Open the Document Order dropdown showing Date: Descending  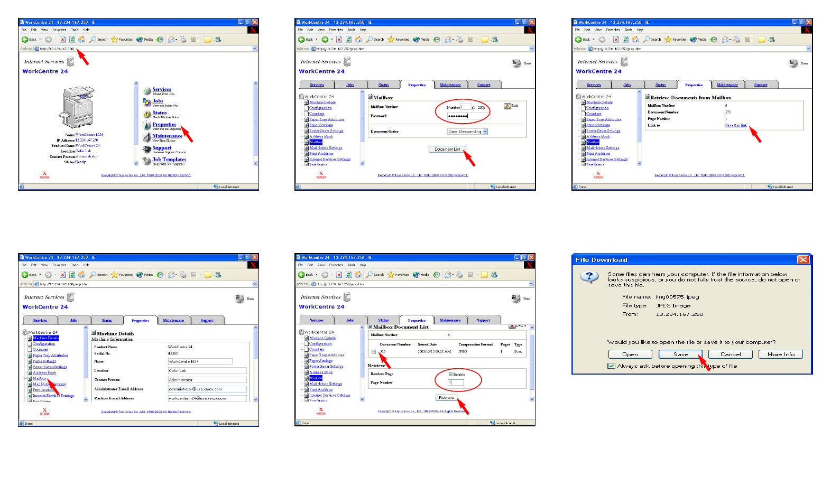485,132
